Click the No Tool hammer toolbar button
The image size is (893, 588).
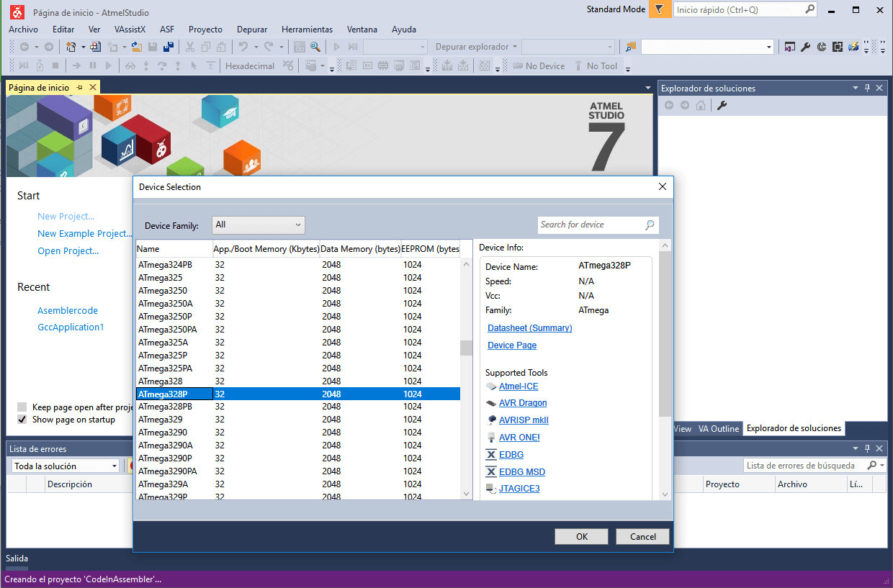[596, 65]
